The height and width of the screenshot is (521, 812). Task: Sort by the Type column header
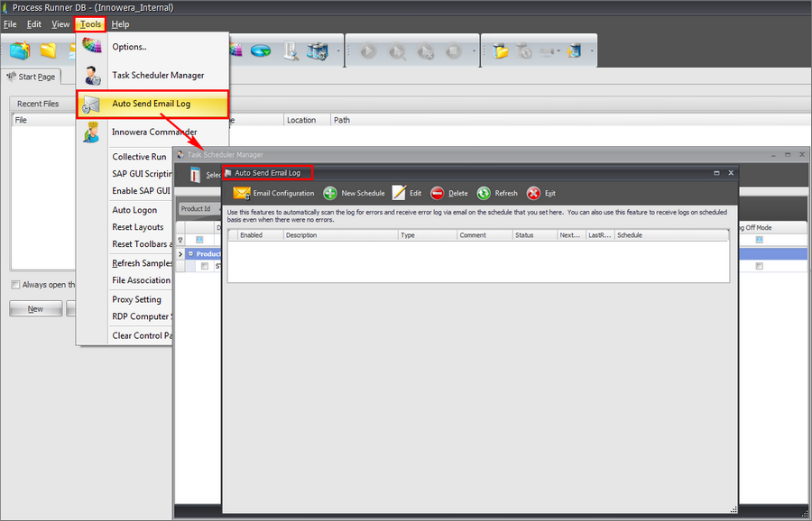click(428, 235)
